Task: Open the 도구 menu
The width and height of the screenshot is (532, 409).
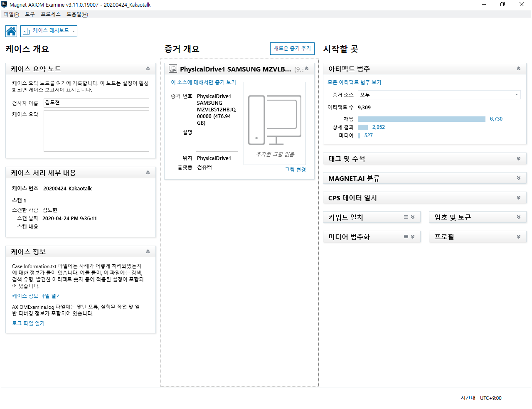Action: click(x=30, y=14)
